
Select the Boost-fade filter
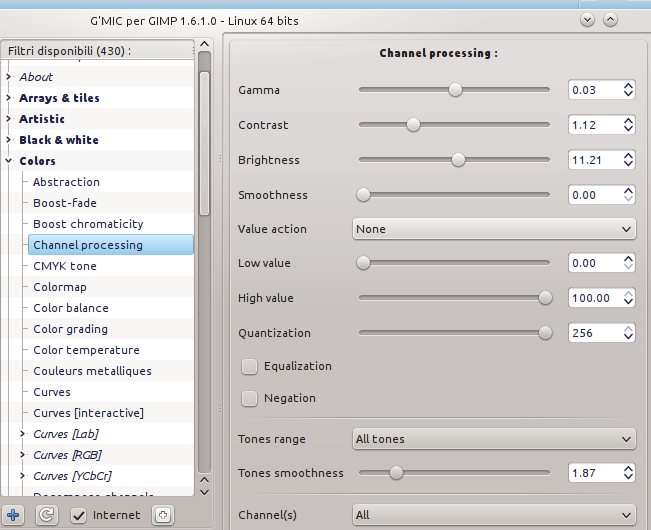[x=65, y=203]
